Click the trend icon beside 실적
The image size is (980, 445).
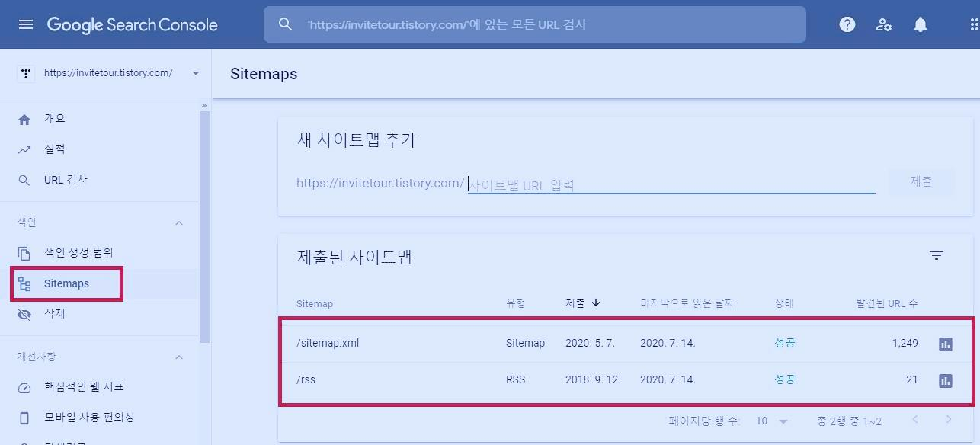point(24,149)
